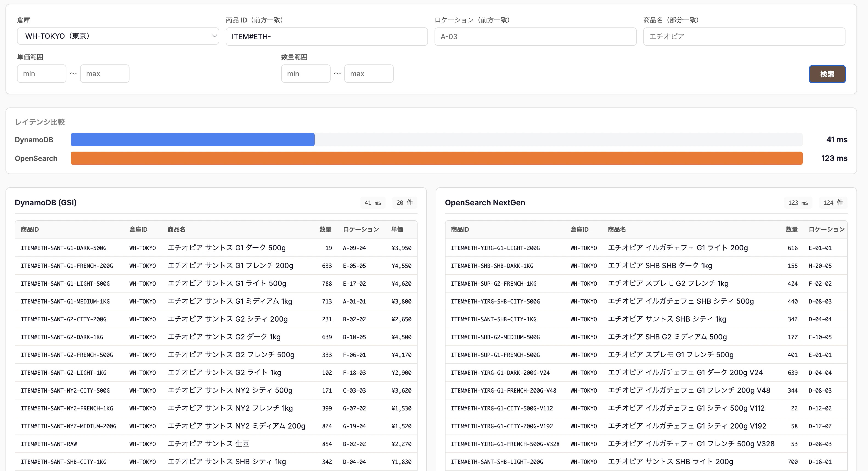Click the 検索 search button
The width and height of the screenshot is (868, 471).
pyautogui.click(x=827, y=74)
